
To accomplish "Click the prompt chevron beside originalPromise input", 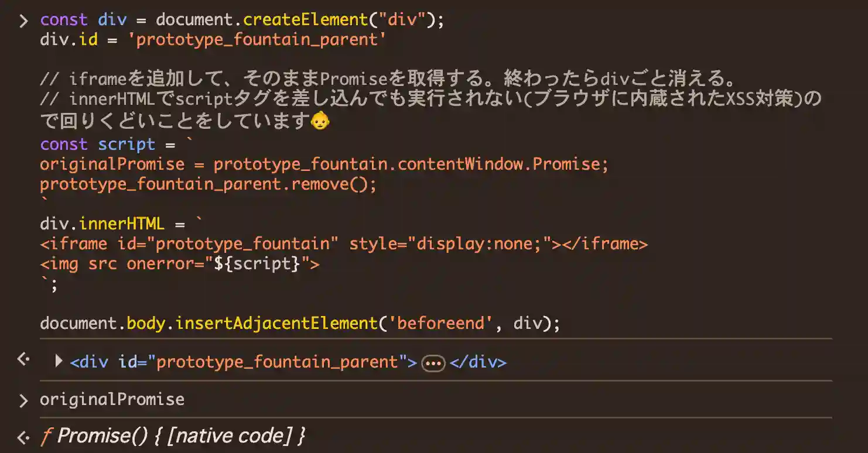I will [23, 400].
